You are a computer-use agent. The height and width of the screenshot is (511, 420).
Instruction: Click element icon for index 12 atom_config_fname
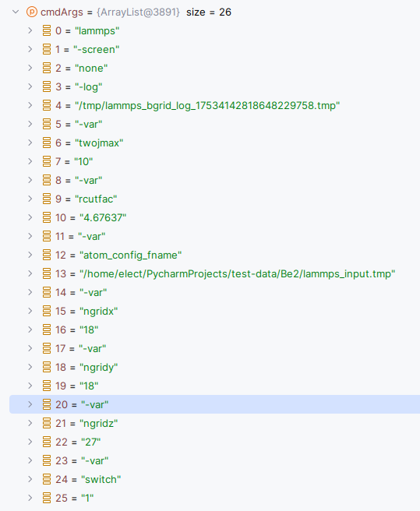(x=47, y=255)
